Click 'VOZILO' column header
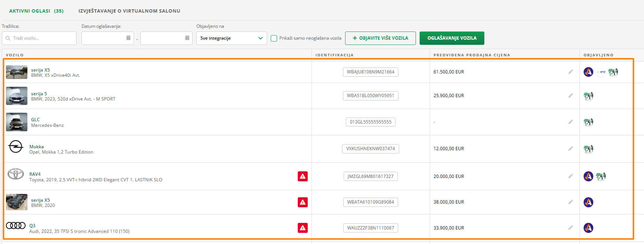The width and height of the screenshot is (644, 244). pos(15,55)
